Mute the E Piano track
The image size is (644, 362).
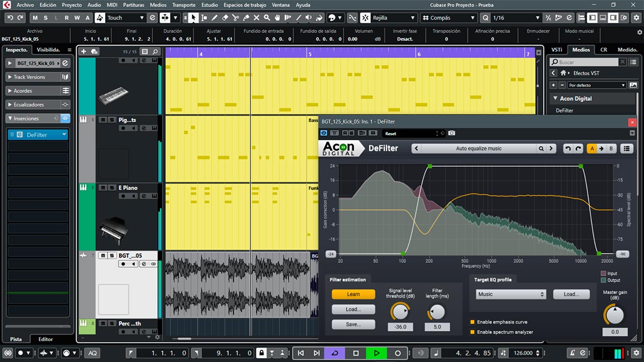[x=104, y=188]
